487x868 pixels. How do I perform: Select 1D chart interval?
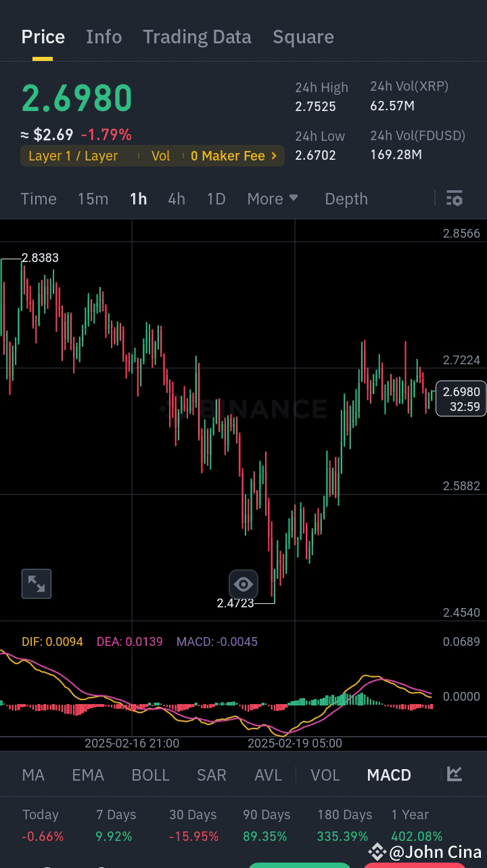[x=216, y=198]
